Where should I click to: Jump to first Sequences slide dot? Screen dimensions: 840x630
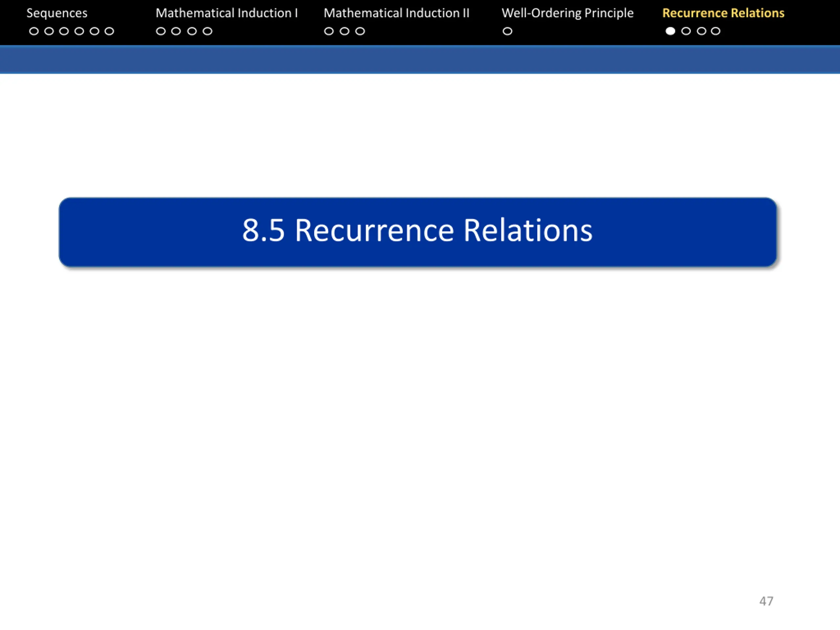pyautogui.click(x=34, y=31)
